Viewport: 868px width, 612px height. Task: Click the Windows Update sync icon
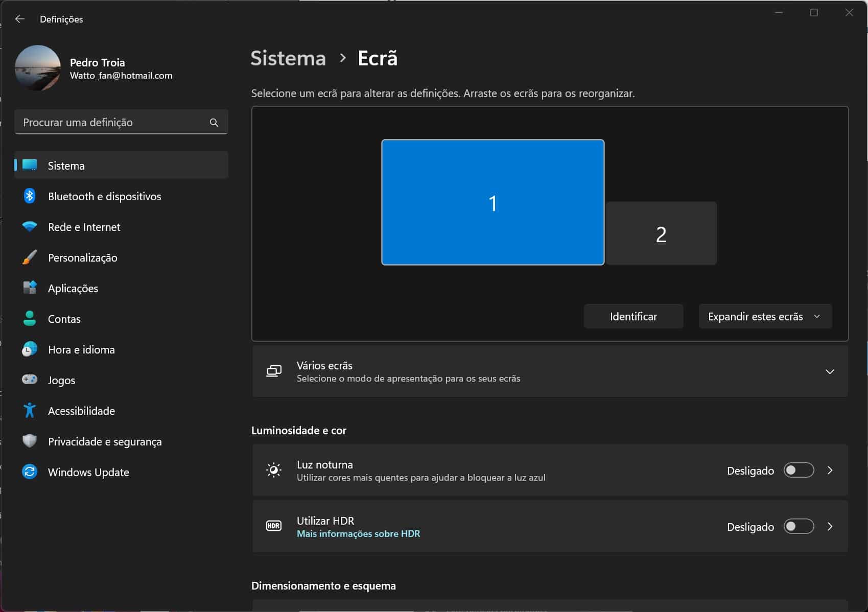tap(30, 472)
